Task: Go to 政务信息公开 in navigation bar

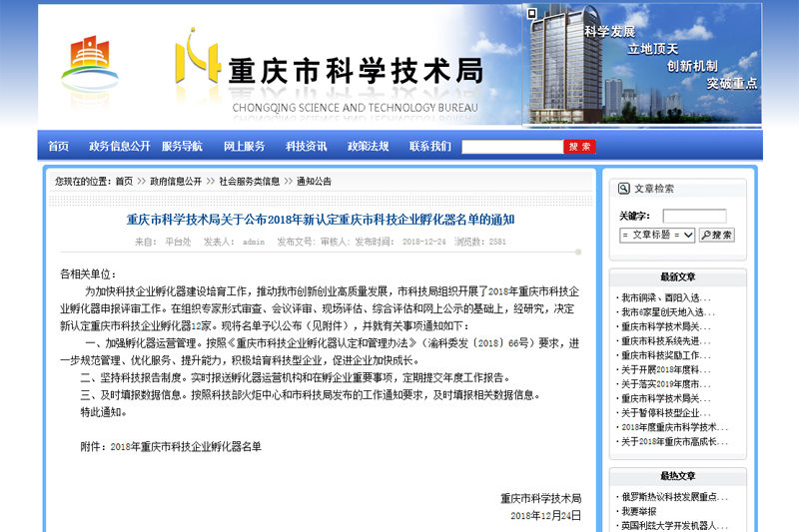Action: point(119,147)
